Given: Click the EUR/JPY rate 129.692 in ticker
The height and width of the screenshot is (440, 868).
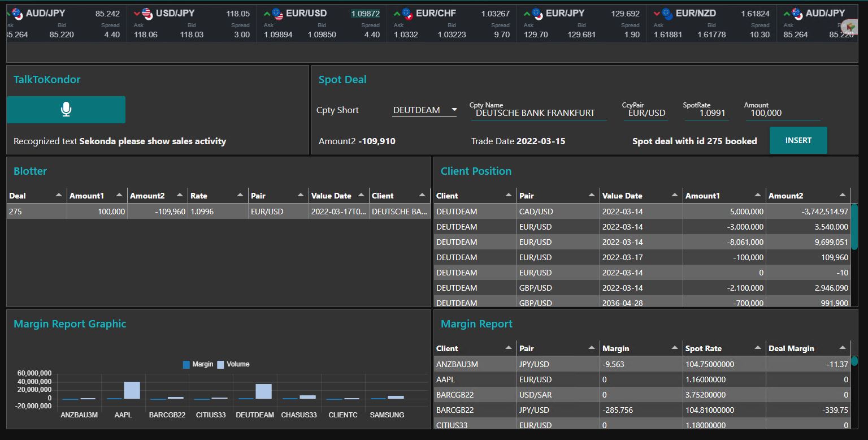Looking at the screenshot, I should point(625,14).
